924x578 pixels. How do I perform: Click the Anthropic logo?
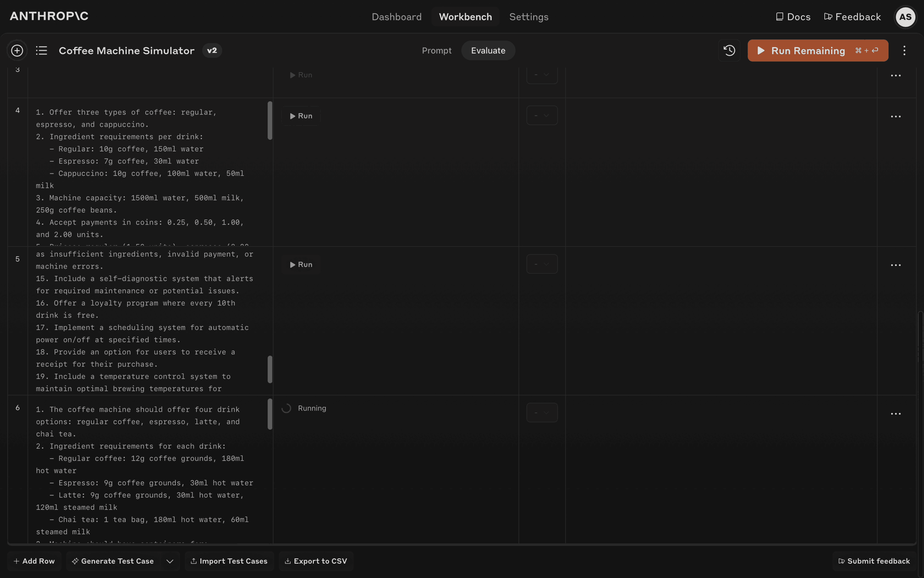pyautogui.click(x=49, y=16)
